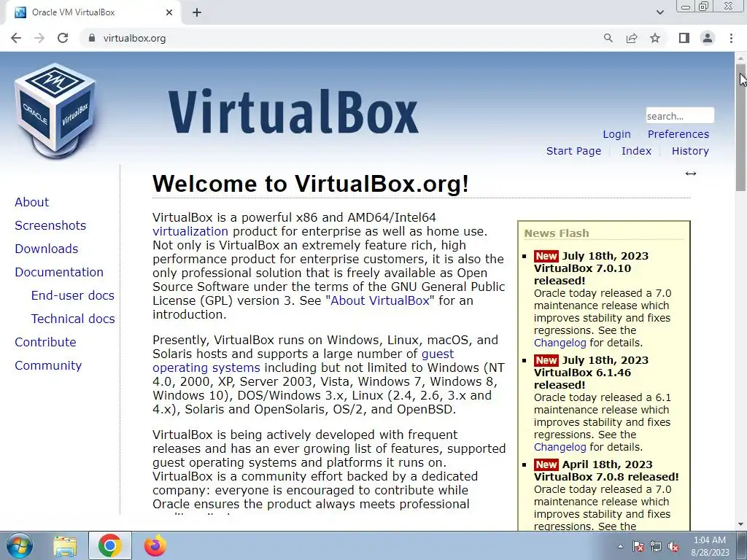This screenshot has width=747, height=560.
Task: Click the scrollbar up arrow
Action: (741, 58)
